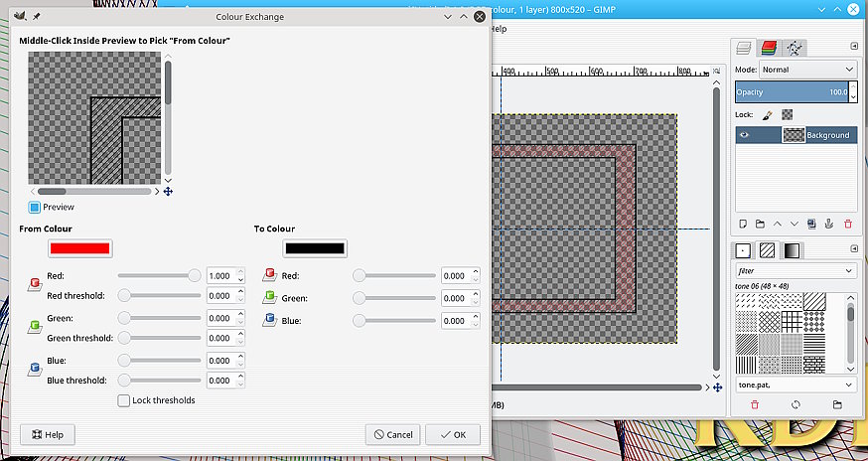Anchor the floating layer icon

(x=830, y=224)
